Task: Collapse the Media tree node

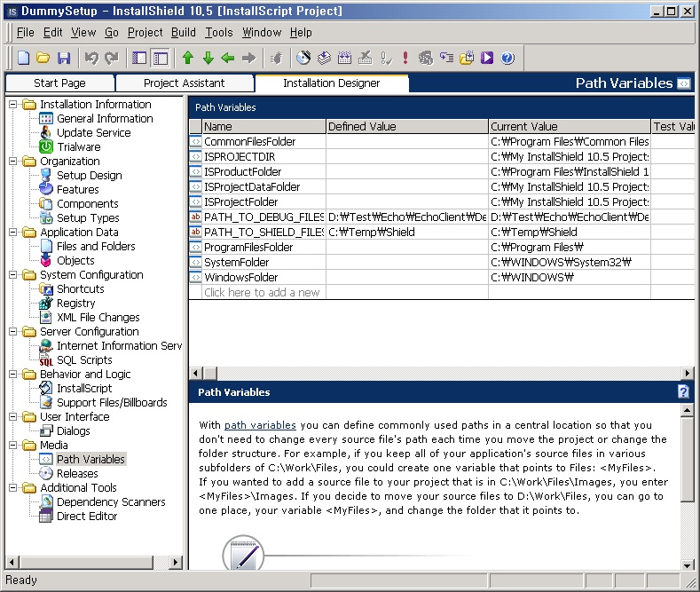Action: (x=12, y=446)
